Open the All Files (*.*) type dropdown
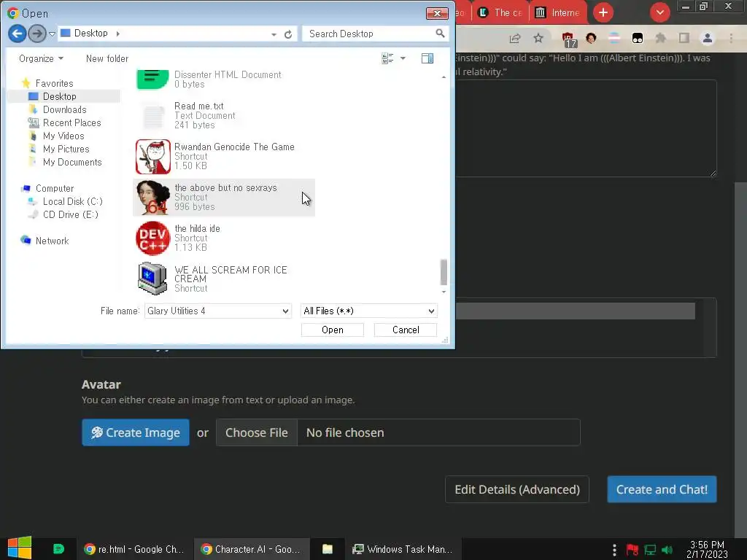This screenshot has height=560, width=747. point(368,311)
